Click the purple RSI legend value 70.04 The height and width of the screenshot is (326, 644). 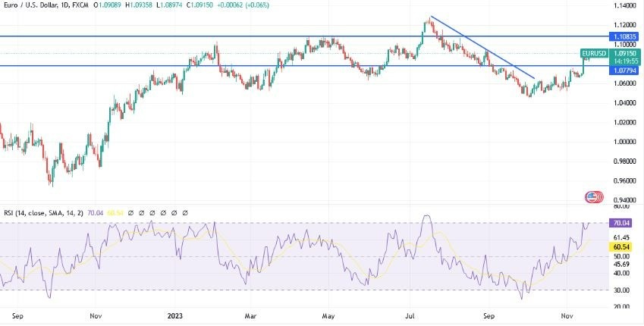tap(95, 213)
